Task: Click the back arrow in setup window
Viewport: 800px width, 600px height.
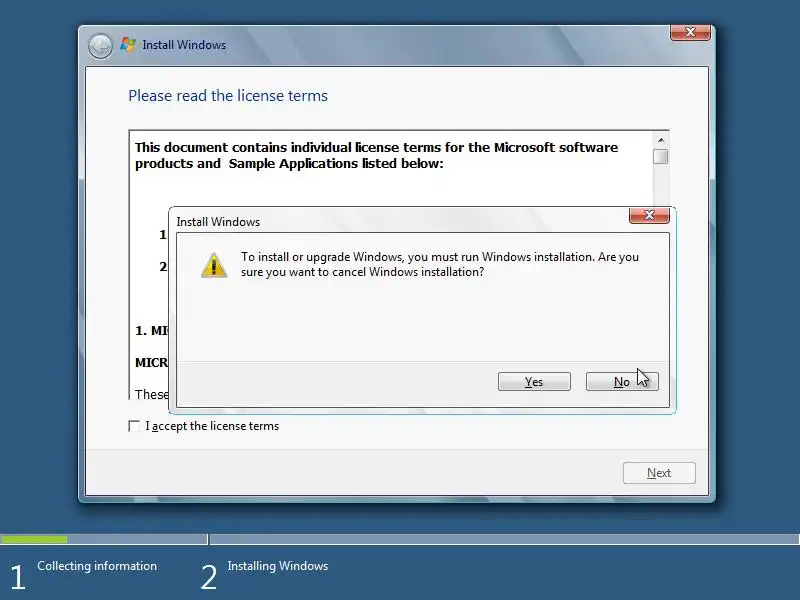Action: point(100,46)
